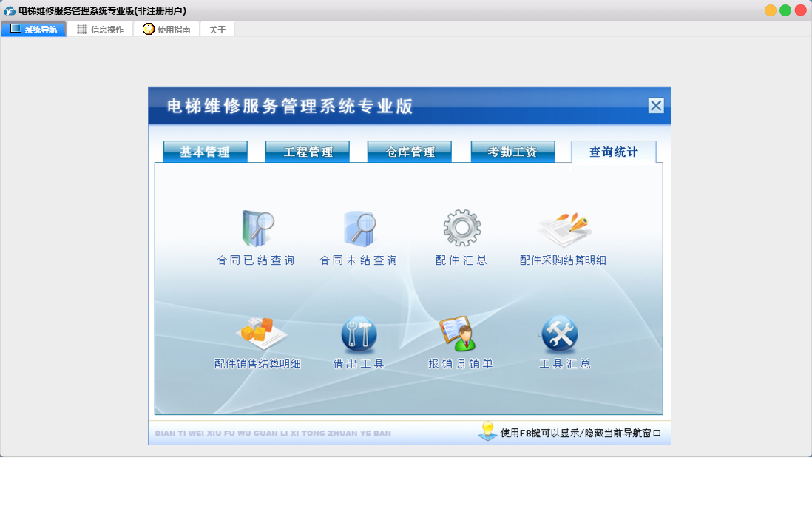Image resolution: width=812 pixels, height=526 pixels.
Task: Click the 电梯维修服务管理系统专业版 panel title
Action: pyautogui.click(x=290, y=107)
